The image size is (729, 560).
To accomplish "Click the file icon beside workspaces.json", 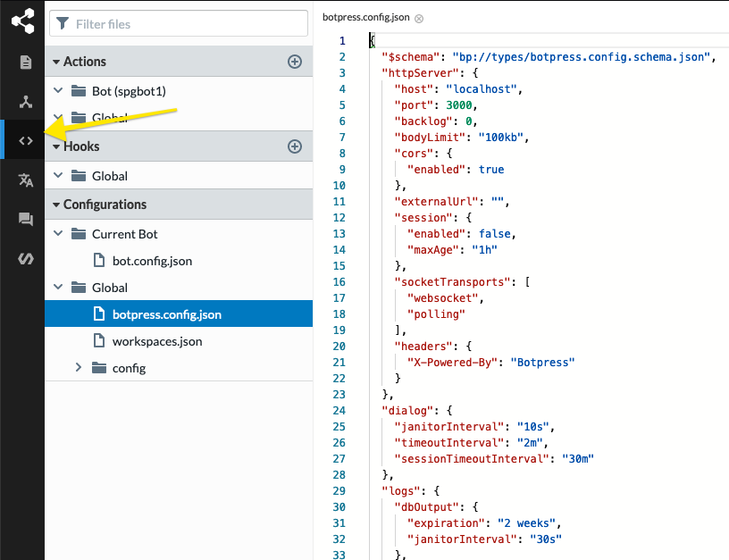I will click(97, 341).
